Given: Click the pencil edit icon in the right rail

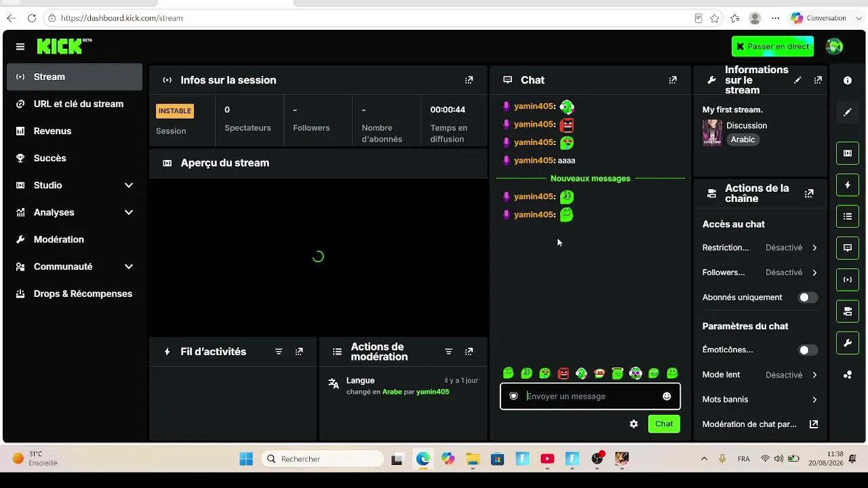Looking at the screenshot, I should pos(848,113).
